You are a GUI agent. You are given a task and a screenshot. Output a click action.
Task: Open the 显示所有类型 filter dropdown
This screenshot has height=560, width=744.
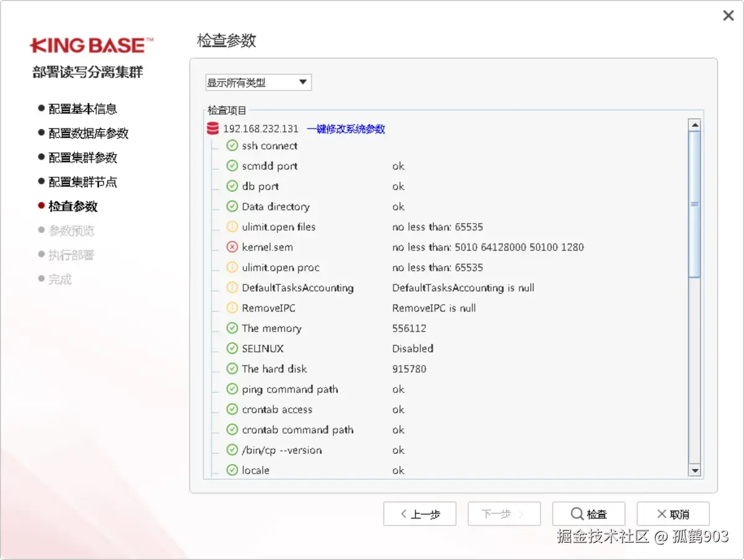259,82
